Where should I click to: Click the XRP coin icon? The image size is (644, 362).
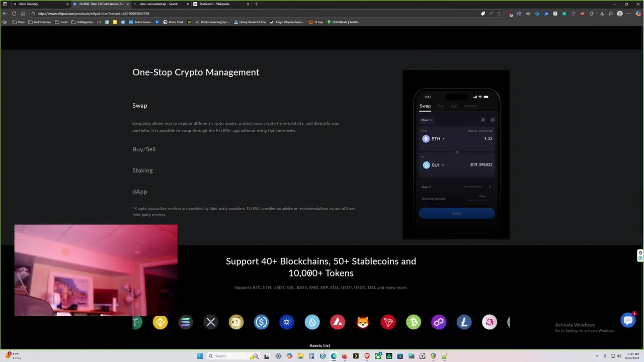click(x=211, y=322)
